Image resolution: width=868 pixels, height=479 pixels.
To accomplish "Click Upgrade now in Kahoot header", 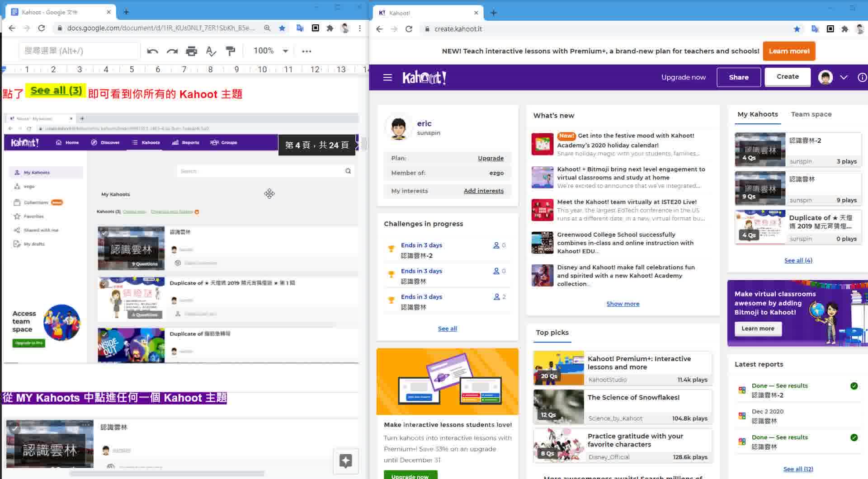I will click(x=683, y=77).
